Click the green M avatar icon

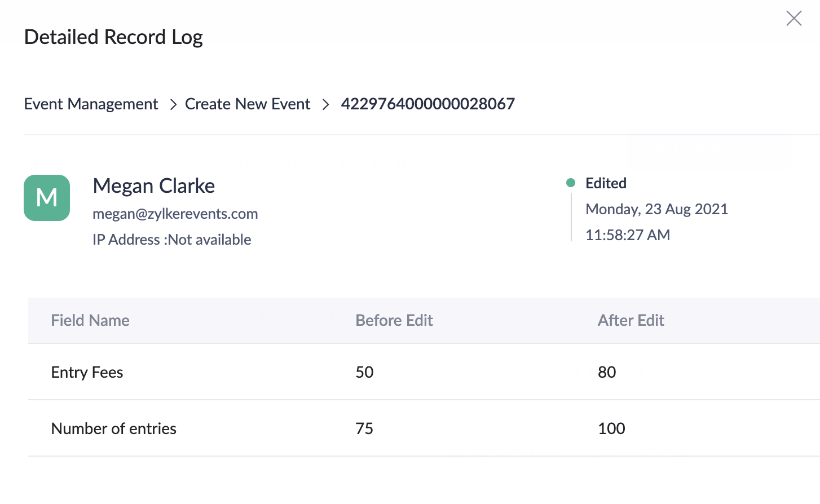pyautogui.click(x=47, y=198)
